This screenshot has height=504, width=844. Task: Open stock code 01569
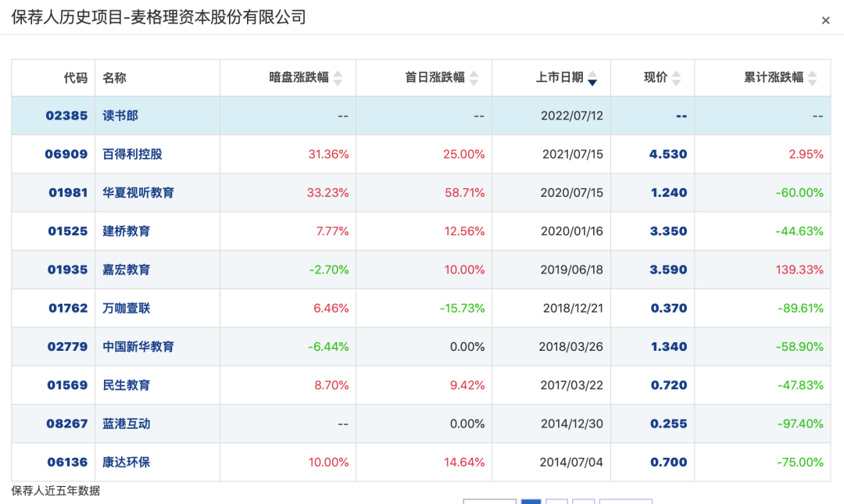(x=67, y=385)
